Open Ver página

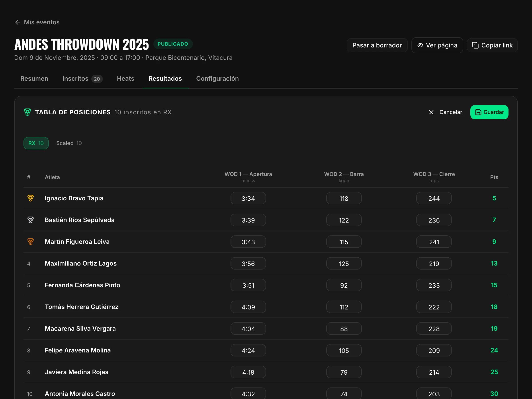(x=437, y=45)
